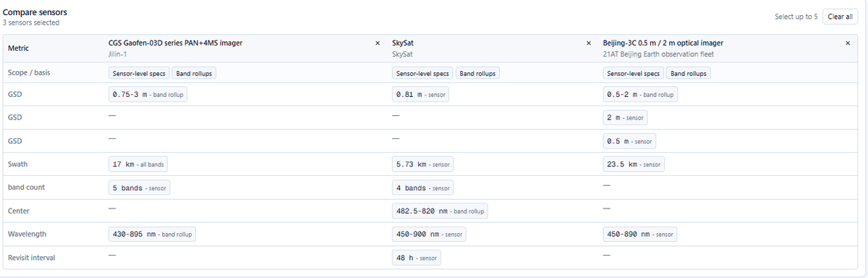Viewport: 868px width, 278px height.
Task: Click the 430-895 nm band rollup wavelength value
Action: [x=153, y=234]
